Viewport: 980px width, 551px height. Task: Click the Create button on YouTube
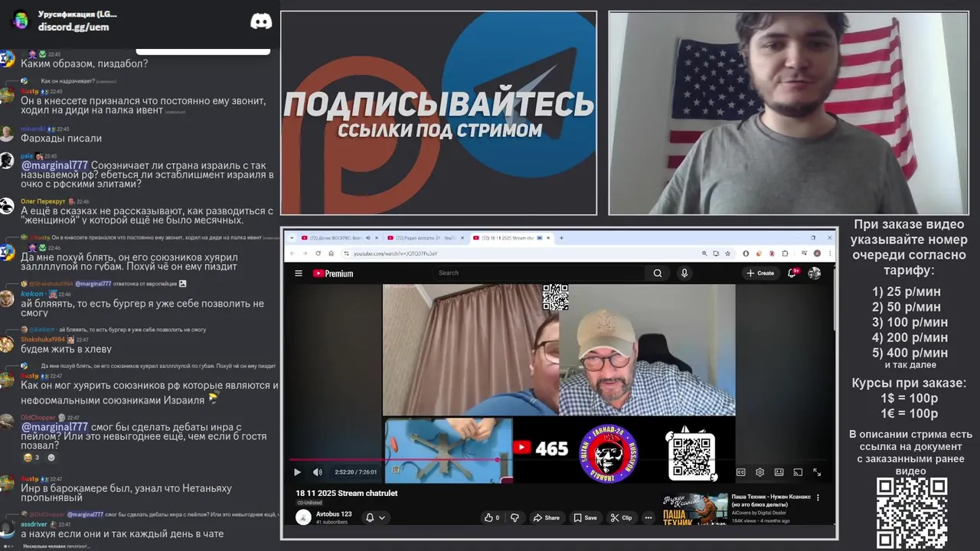tap(761, 273)
